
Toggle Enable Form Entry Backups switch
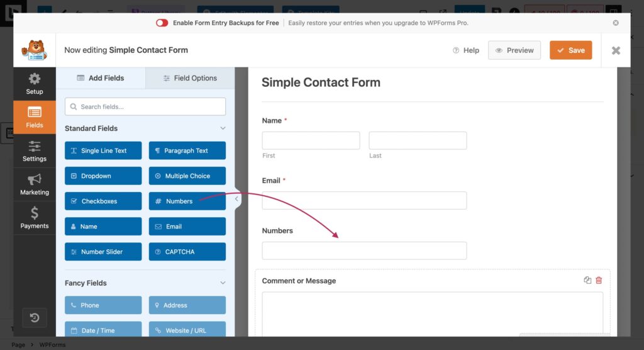click(x=162, y=23)
